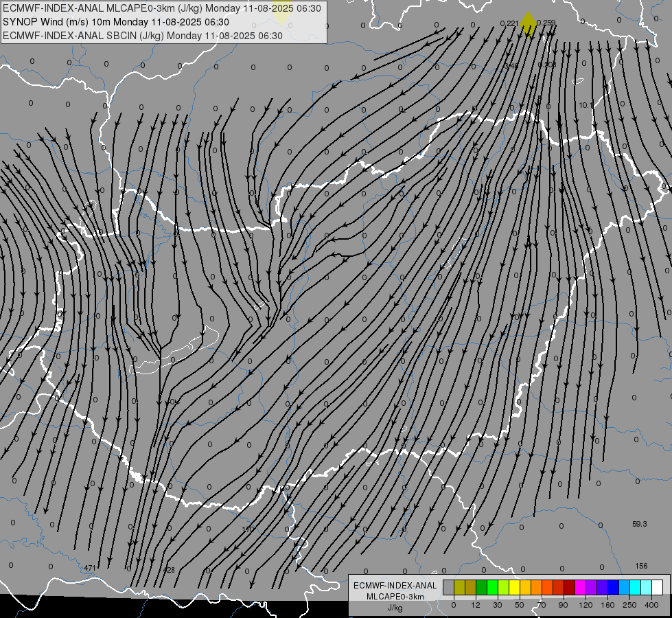Click the lime yellow-green legend swatch
The width and height of the screenshot is (672, 618).
[504, 587]
